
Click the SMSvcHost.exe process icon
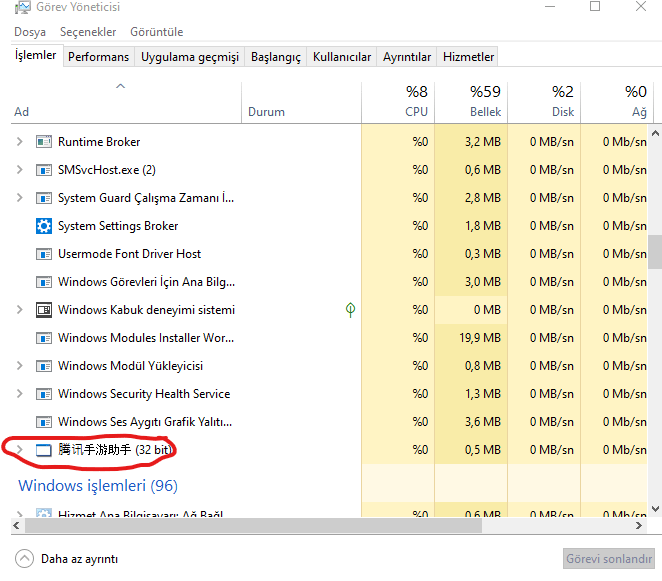coord(44,170)
